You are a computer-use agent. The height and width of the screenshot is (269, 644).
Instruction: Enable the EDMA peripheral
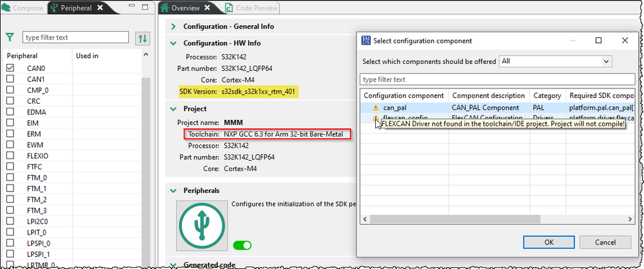pyautogui.click(x=10, y=112)
